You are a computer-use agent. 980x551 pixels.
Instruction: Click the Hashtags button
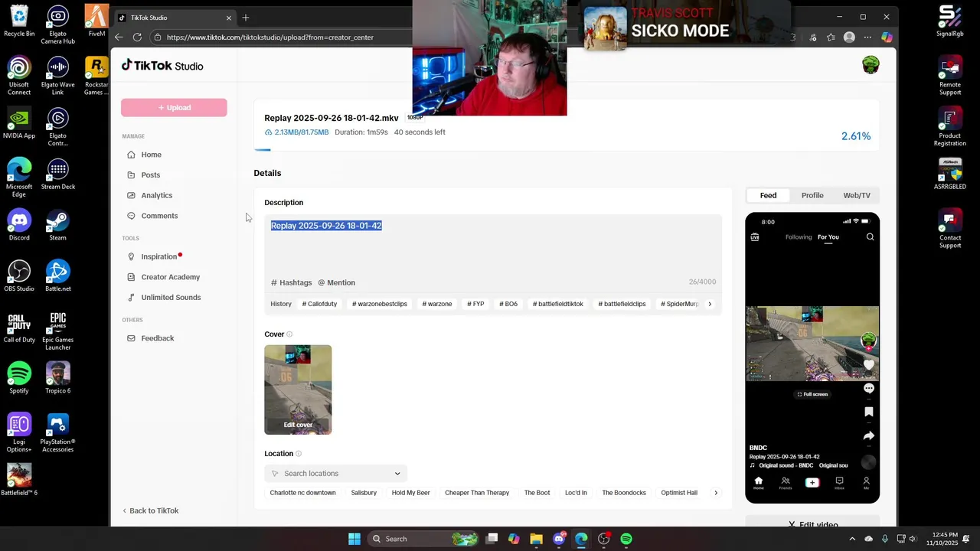[x=292, y=282]
